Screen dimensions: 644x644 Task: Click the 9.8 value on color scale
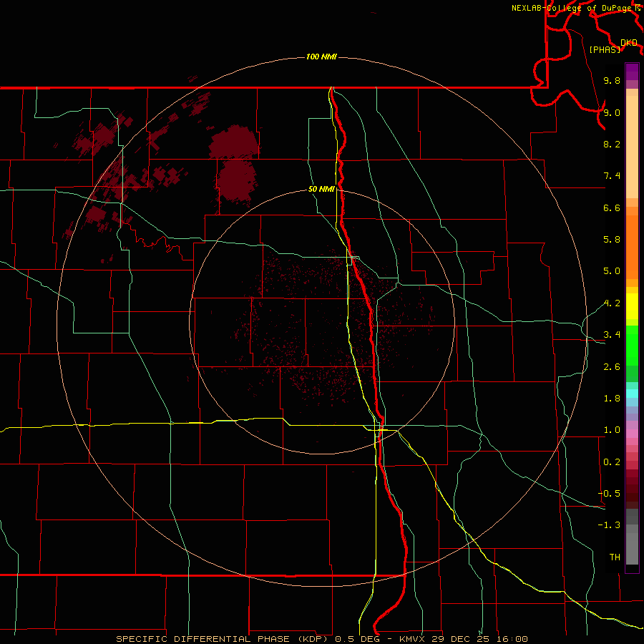tap(612, 80)
